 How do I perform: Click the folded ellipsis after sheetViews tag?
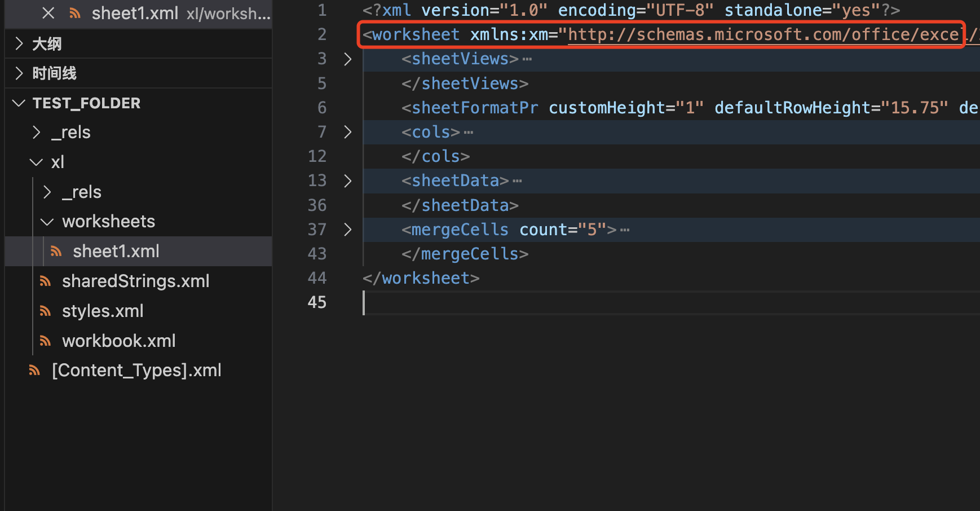tap(527, 59)
